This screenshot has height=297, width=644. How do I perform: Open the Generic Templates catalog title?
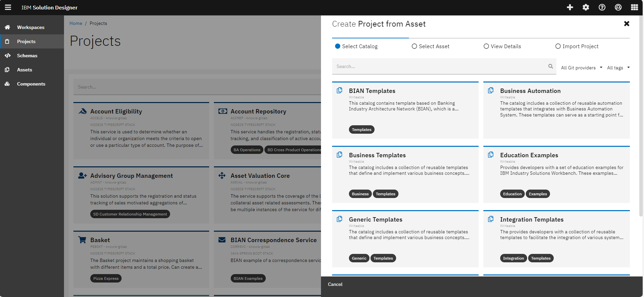[376, 220]
